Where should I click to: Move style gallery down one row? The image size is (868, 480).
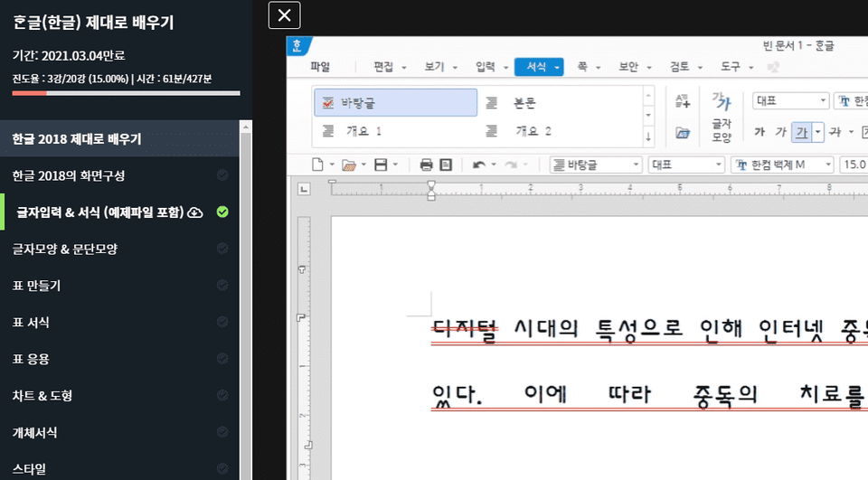(x=648, y=116)
